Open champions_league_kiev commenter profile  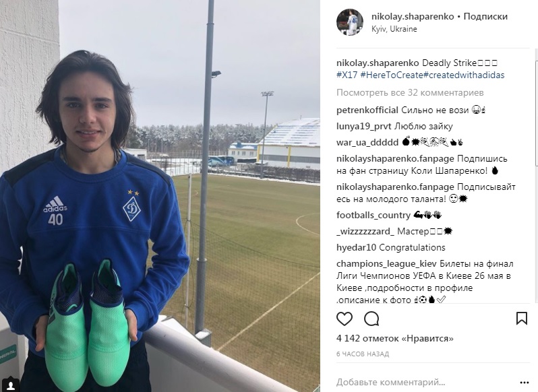point(386,264)
